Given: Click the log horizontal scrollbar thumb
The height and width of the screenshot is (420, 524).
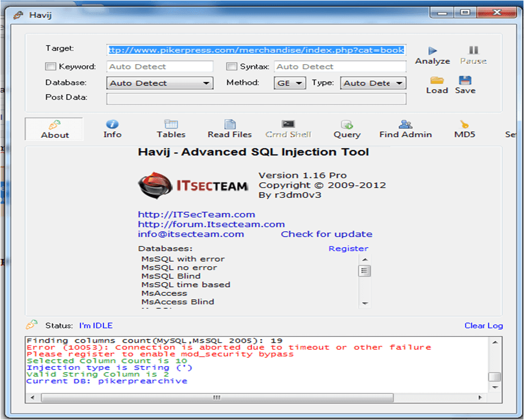Looking at the screenshot, I should coord(217,397).
